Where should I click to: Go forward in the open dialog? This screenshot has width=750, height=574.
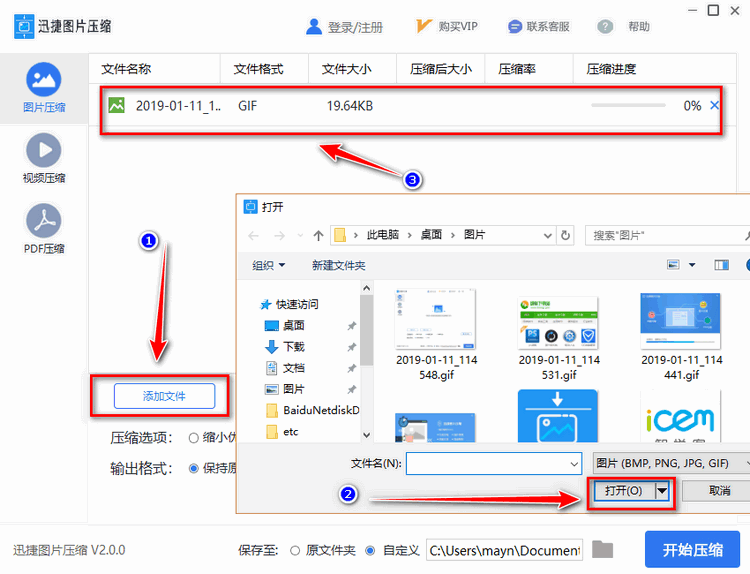279,235
